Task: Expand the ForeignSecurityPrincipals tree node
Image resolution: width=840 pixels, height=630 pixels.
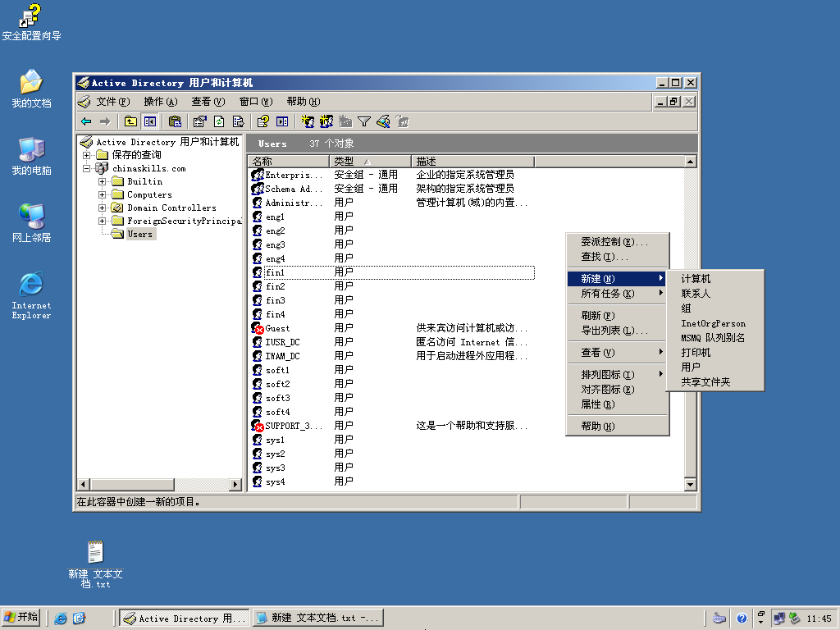Action: 102,221
